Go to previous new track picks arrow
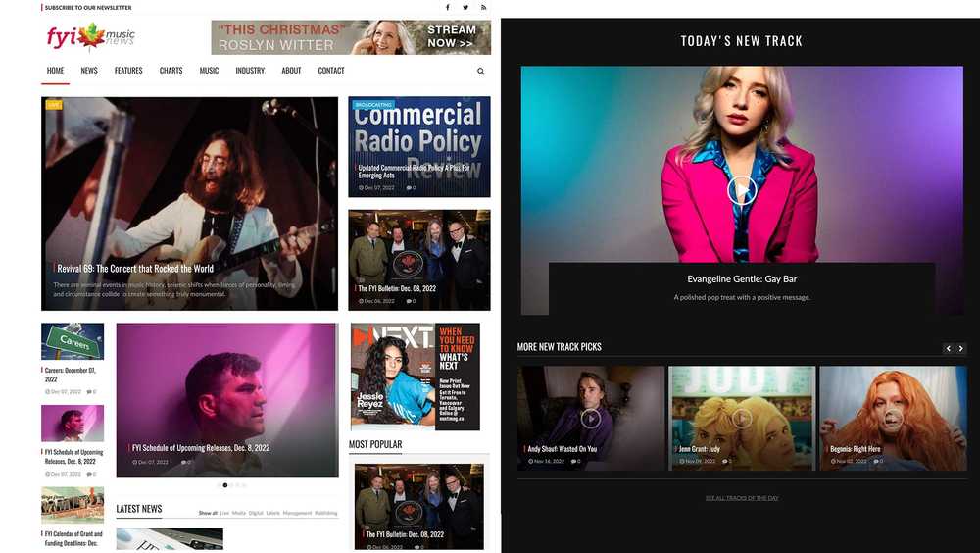Image resolution: width=980 pixels, height=553 pixels. [948, 348]
